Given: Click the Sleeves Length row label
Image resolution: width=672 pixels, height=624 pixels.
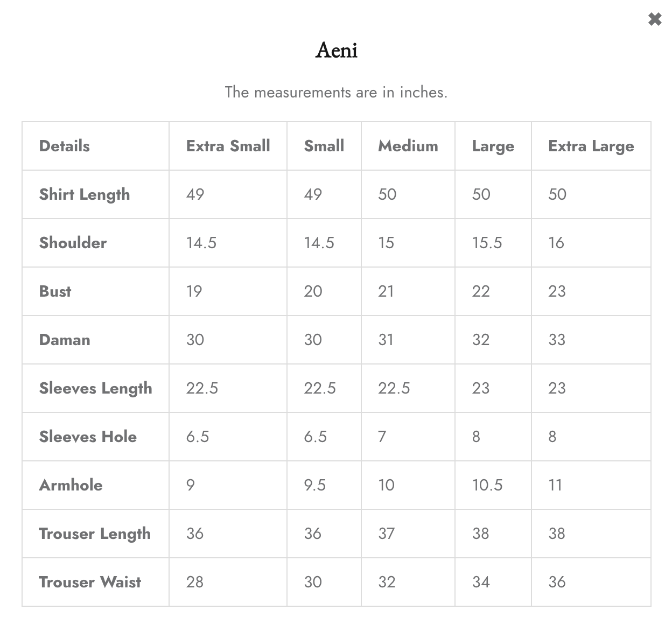Looking at the screenshot, I should point(96,389).
